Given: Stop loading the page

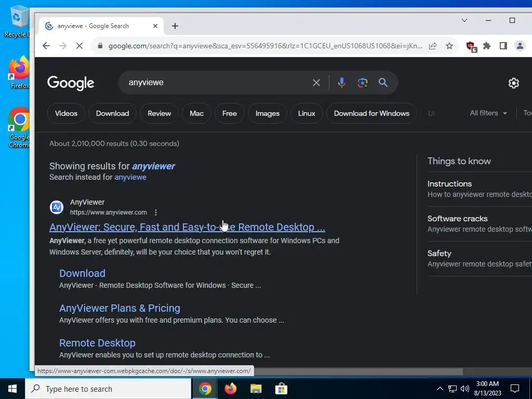Looking at the screenshot, I should (x=79, y=46).
